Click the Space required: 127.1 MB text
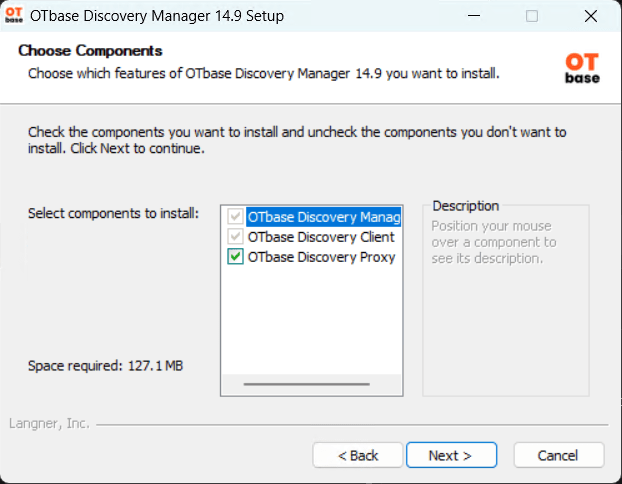The height and width of the screenshot is (484, 622). [x=106, y=366]
